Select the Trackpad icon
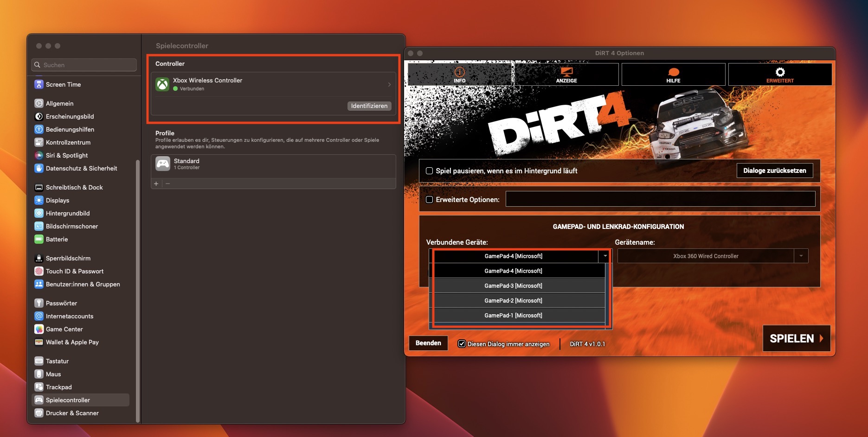 [39, 387]
